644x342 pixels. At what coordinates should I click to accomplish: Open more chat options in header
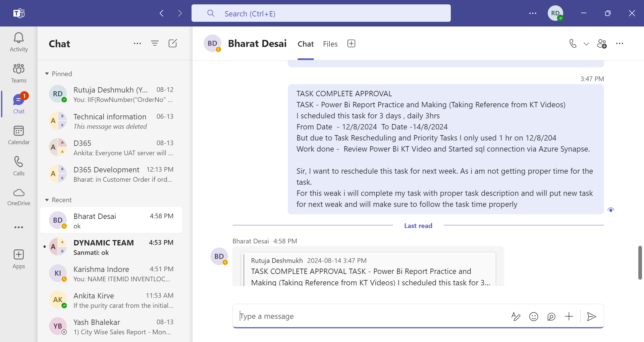tap(620, 44)
